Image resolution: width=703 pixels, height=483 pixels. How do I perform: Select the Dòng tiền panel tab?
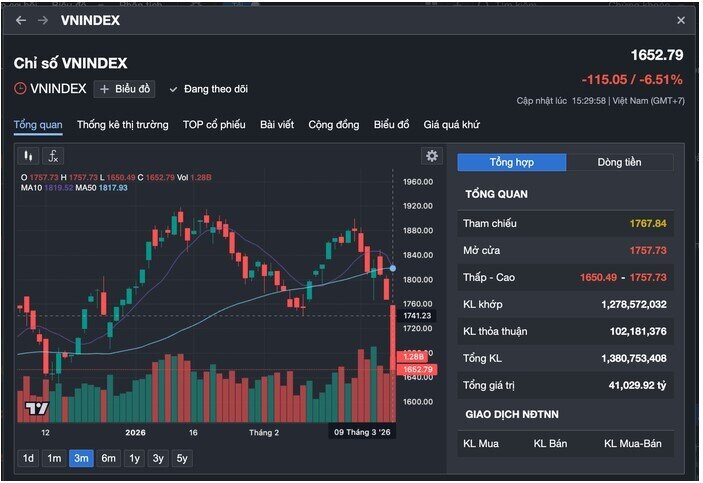click(620, 162)
